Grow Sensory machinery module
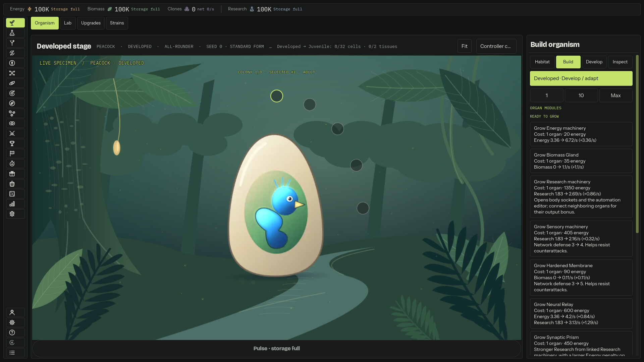644x362 pixels. [x=581, y=239]
